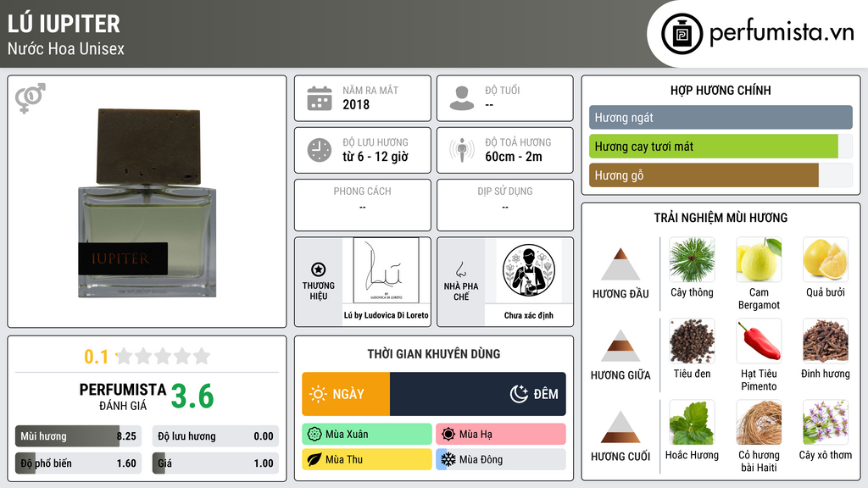This screenshot has width=868, height=488.
Task: Click the Hương cay tươi mát accord bar
Action: tap(721, 147)
